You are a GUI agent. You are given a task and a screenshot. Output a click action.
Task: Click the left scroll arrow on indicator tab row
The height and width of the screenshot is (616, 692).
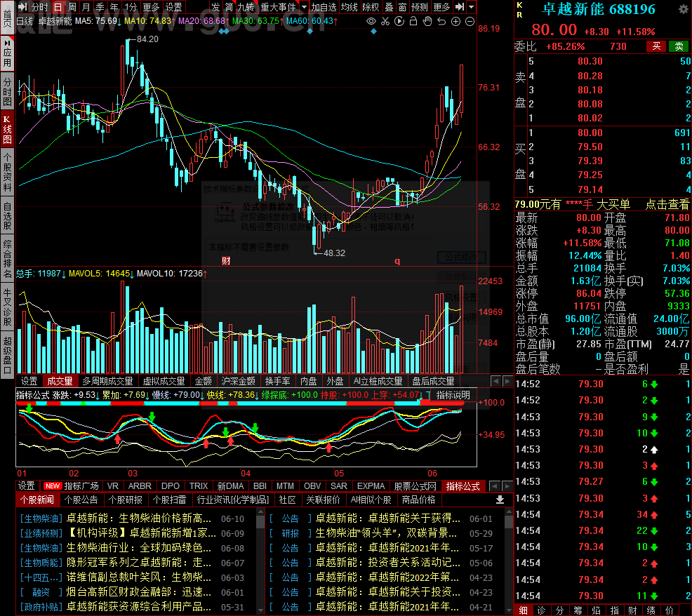495,486
